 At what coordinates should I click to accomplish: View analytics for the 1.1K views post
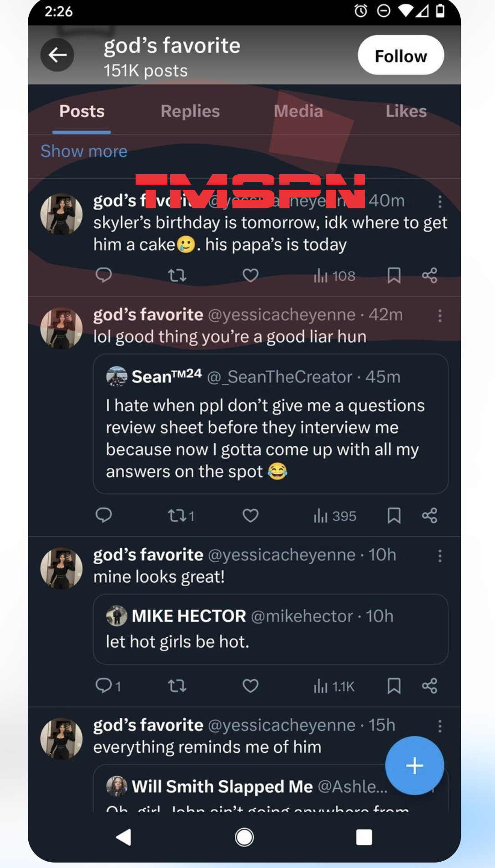point(334,686)
